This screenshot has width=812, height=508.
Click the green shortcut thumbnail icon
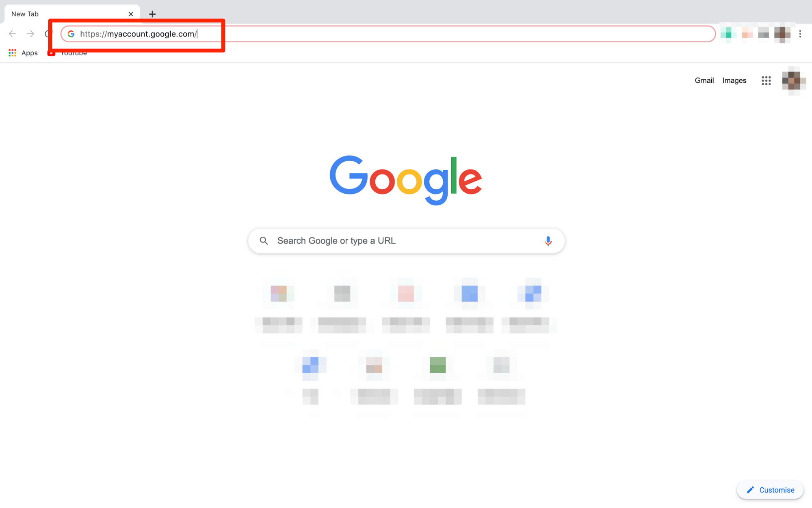437,365
